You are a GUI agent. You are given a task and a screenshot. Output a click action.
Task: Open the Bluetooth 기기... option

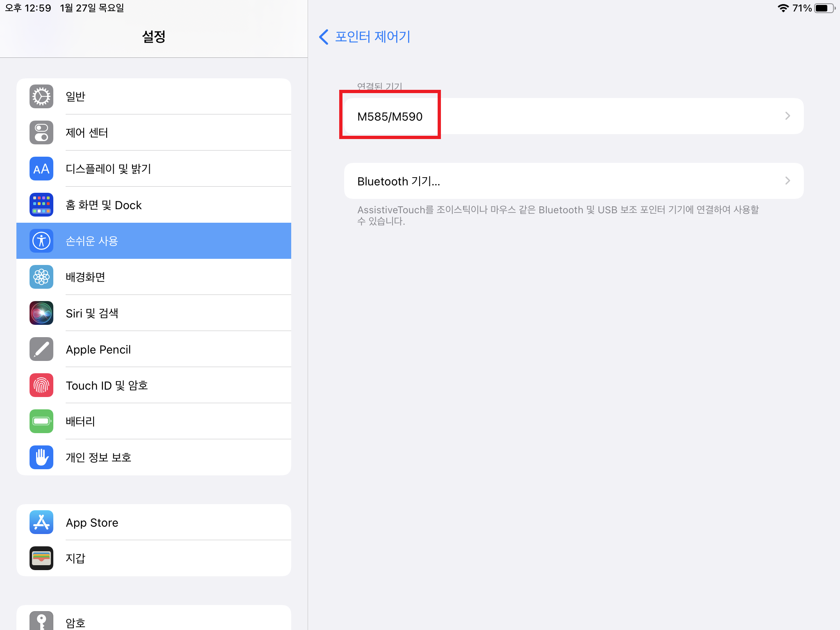[398, 181]
